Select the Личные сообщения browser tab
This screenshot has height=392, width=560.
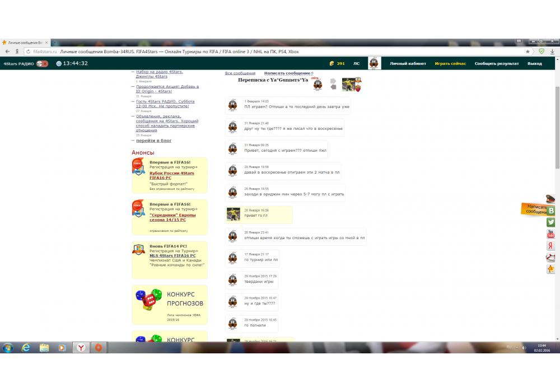[x=25, y=43]
